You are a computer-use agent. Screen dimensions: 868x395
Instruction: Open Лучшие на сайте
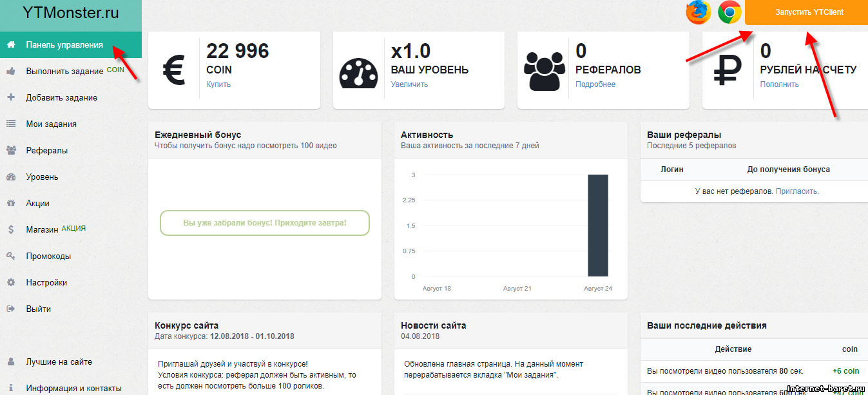tap(59, 361)
